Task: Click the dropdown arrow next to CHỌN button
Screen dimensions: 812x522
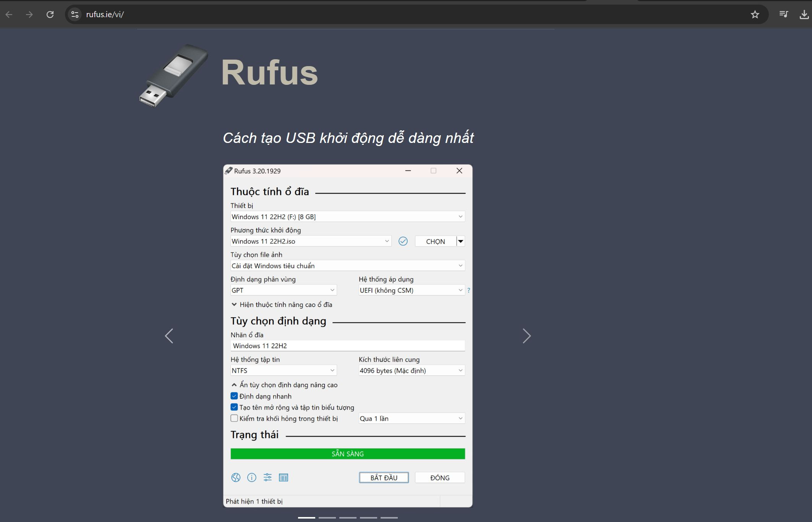Action: (x=462, y=241)
